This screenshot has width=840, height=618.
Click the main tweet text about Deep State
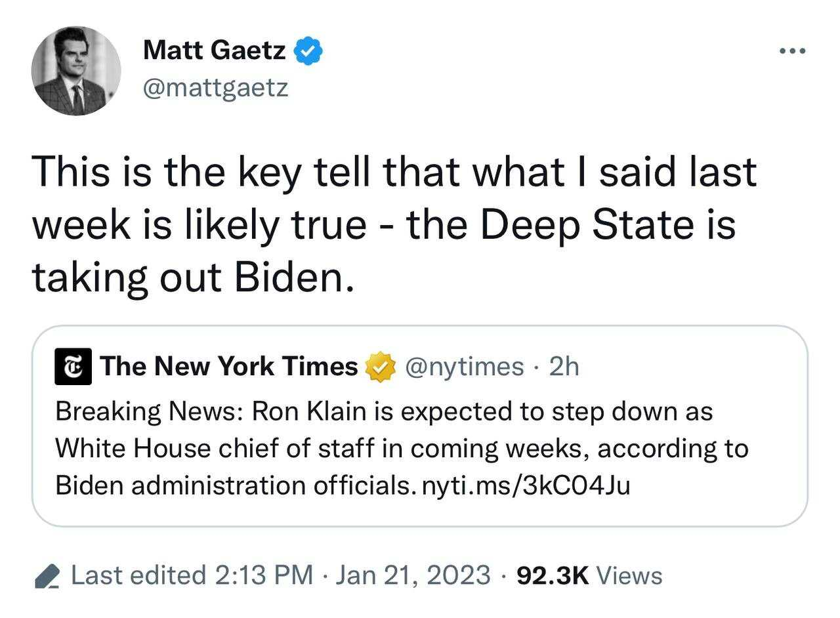tap(394, 226)
